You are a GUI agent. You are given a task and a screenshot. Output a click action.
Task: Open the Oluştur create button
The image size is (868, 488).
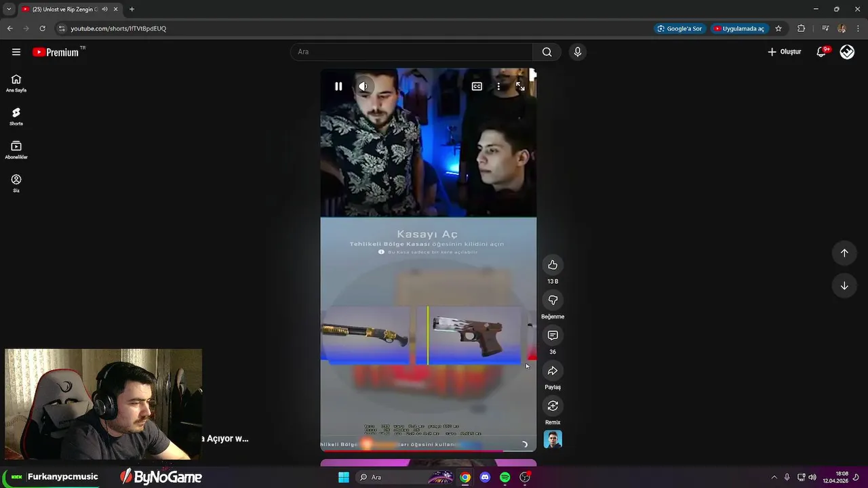pyautogui.click(x=784, y=52)
